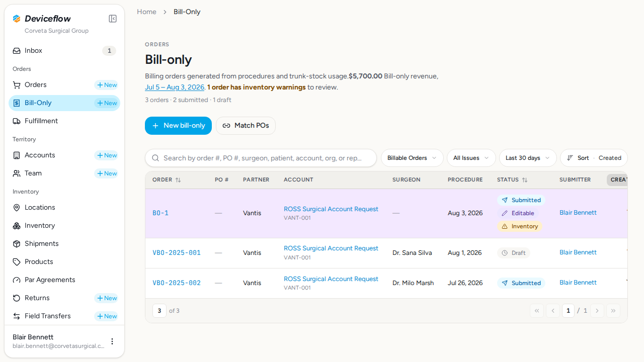Open the Billable Orders dropdown
This screenshot has width=644, height=362.
412,158
